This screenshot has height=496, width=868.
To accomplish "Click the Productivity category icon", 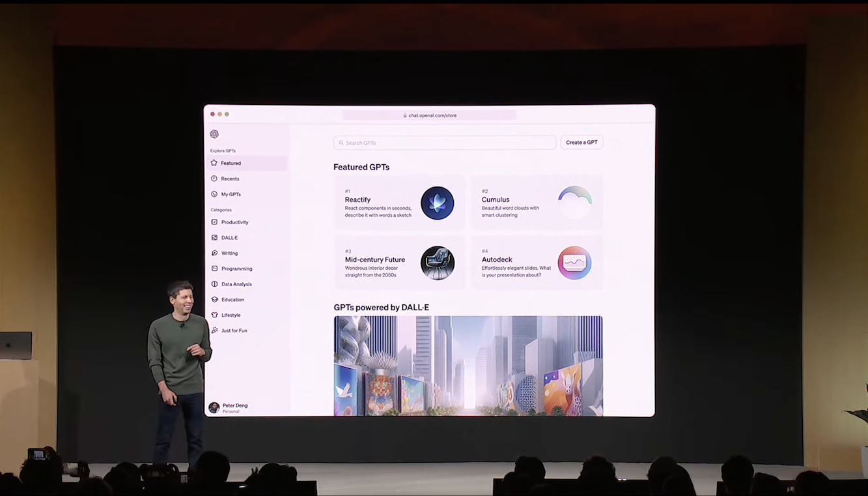I will tap(215, 222).
